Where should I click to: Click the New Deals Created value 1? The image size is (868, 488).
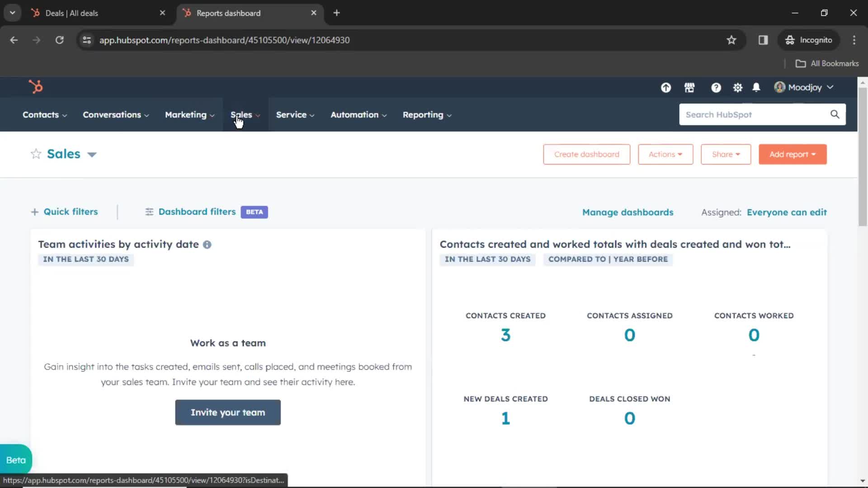[x=505, y=418]
